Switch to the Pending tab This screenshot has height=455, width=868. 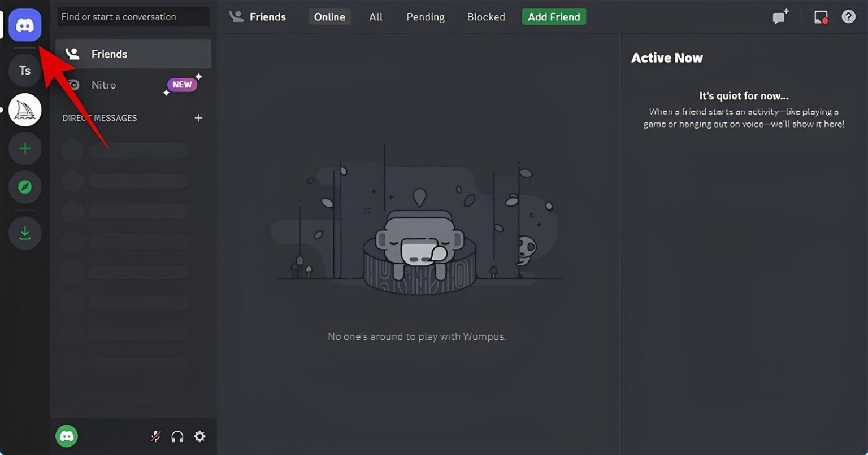tap(425, 17)
